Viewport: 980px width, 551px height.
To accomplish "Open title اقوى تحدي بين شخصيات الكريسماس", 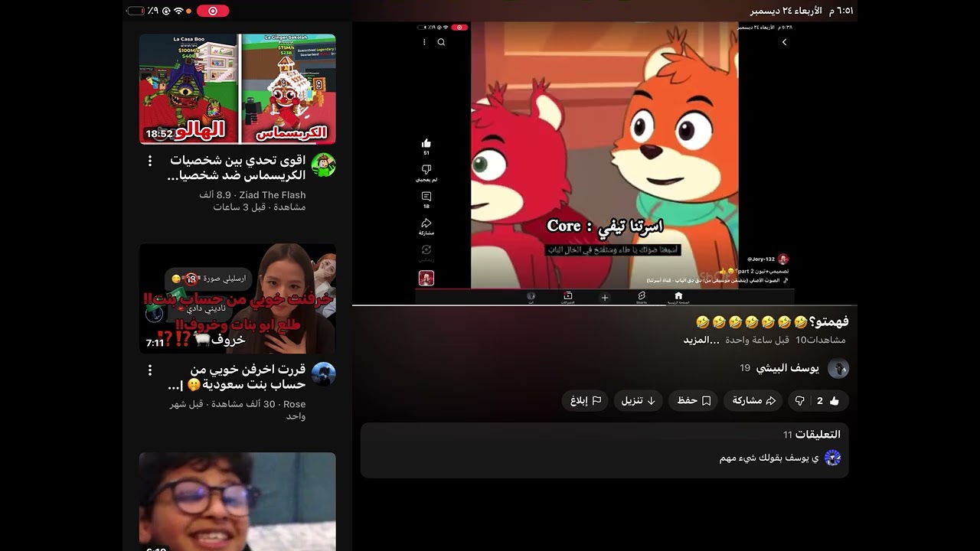I will [237, 168].
